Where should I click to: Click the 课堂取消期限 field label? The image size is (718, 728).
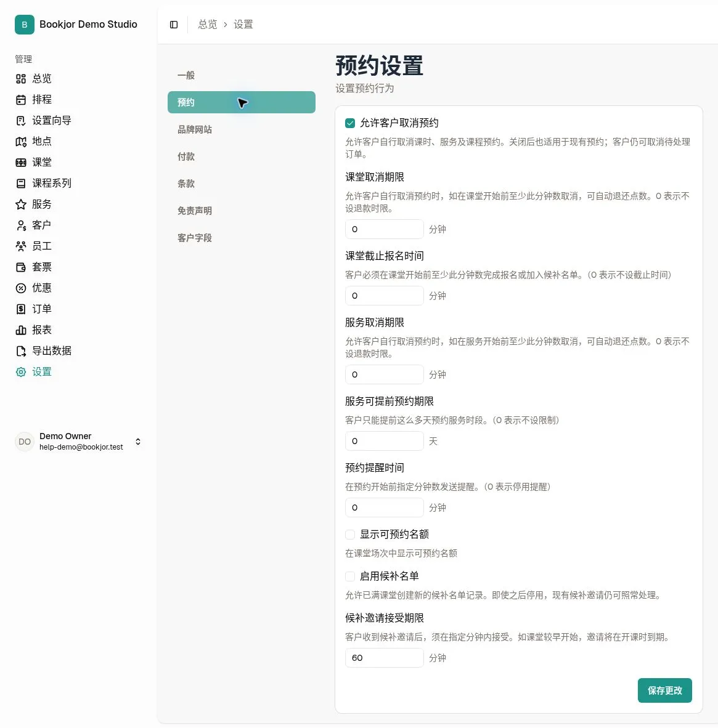(x=375, y=177)
